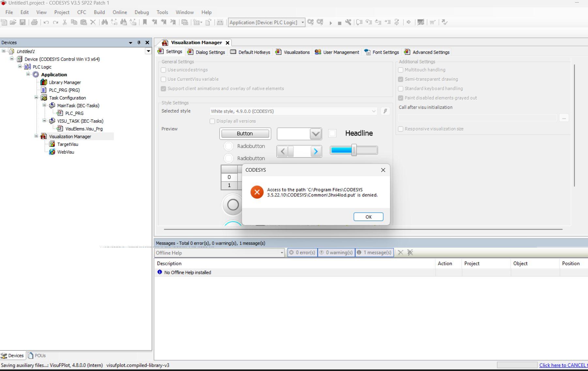Click the Save icon in the toolbar
This screenshot has width=588, height=371.
click(23, 22)
